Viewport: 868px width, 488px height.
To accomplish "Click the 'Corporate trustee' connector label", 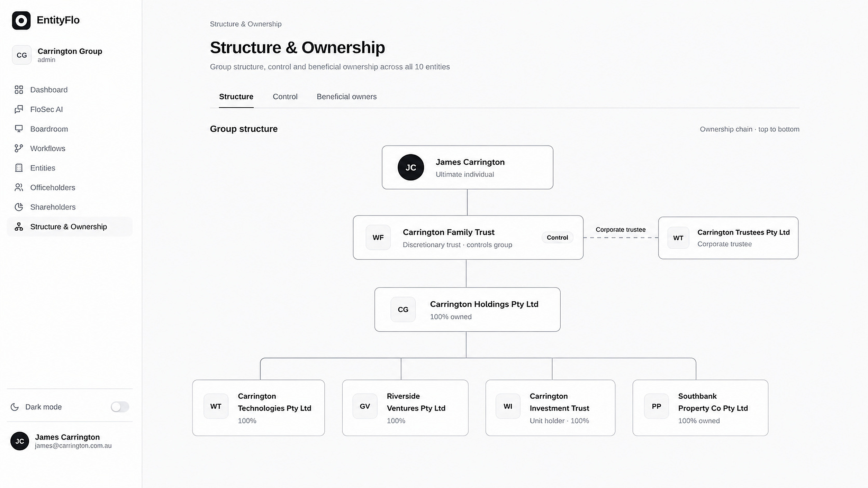I will click(x=621, y=230).
